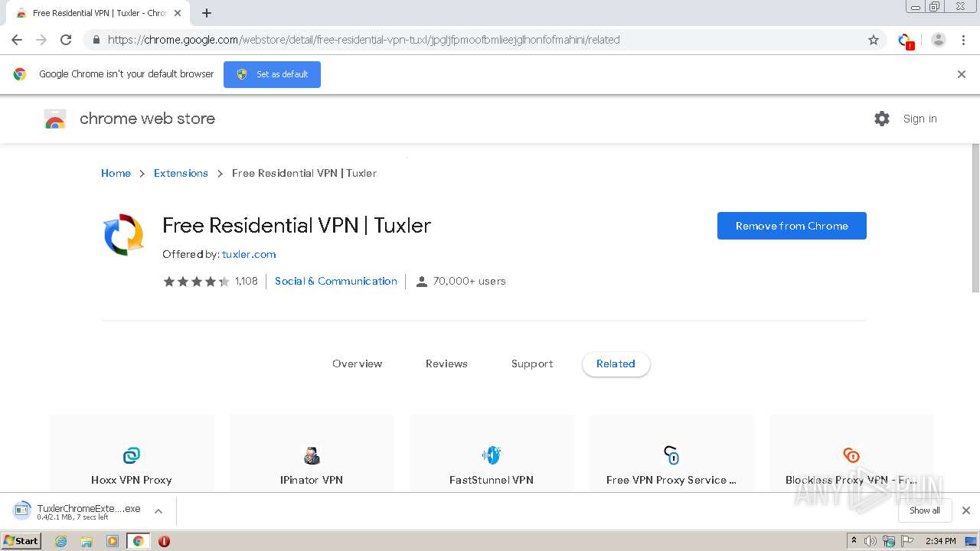Click the Chrome taskbar icon
Screen dimensions: 980x551
[139, 541]
